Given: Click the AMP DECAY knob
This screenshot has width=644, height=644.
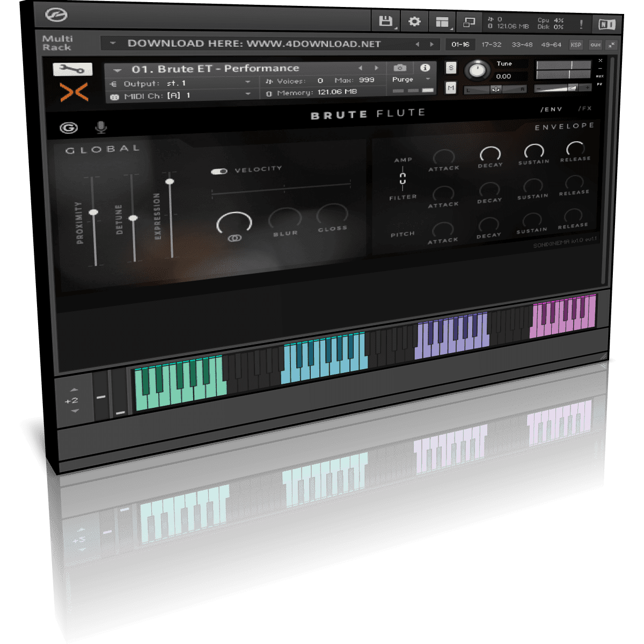Looking at the screenshot, I should click(x=490, y=154).
